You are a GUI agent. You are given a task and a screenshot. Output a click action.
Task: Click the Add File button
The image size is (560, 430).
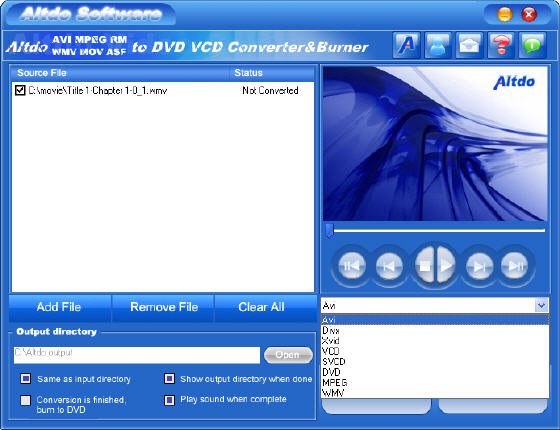pos(59,307)
